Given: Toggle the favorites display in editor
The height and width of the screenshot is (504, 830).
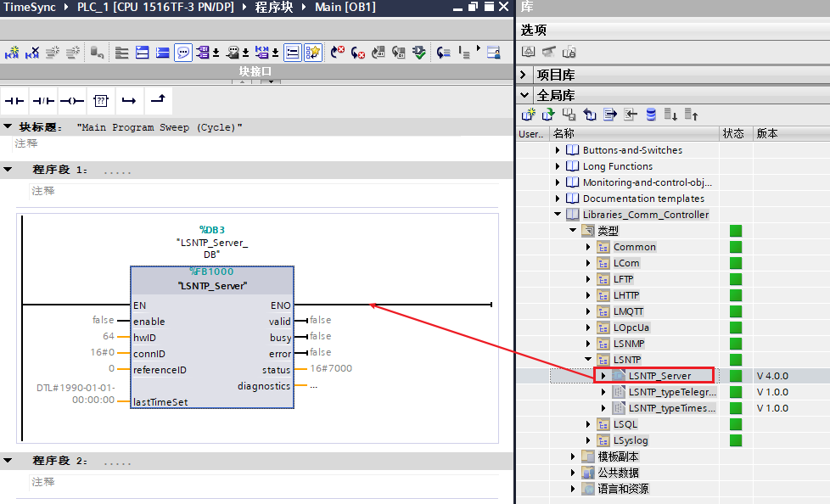Looking at the screenshot, I should tap(312, 53).
